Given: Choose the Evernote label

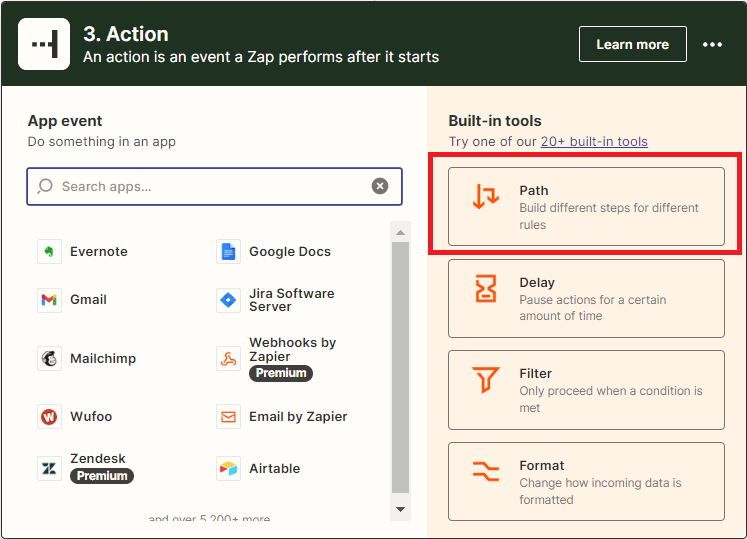Looking at the screenshot, I should 99,252.
